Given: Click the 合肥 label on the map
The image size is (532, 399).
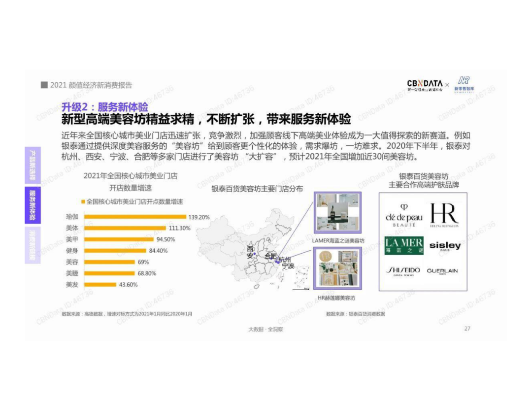Looking at the screenshot, I should coord(270,256).
